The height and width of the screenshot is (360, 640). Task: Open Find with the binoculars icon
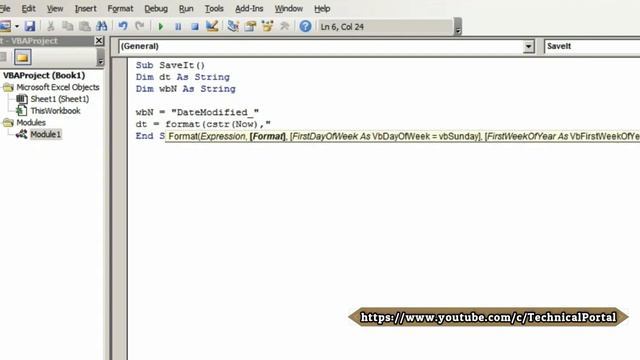[101, 27]
